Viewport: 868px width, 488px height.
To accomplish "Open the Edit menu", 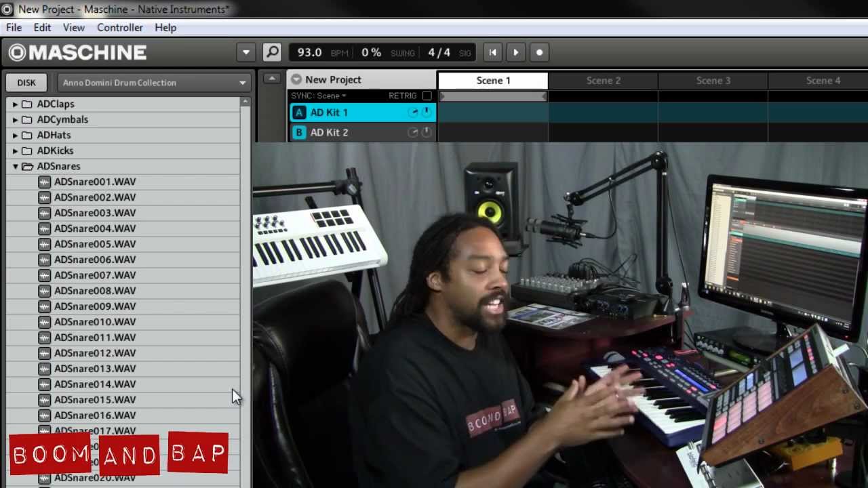I will tap(42, 27).
